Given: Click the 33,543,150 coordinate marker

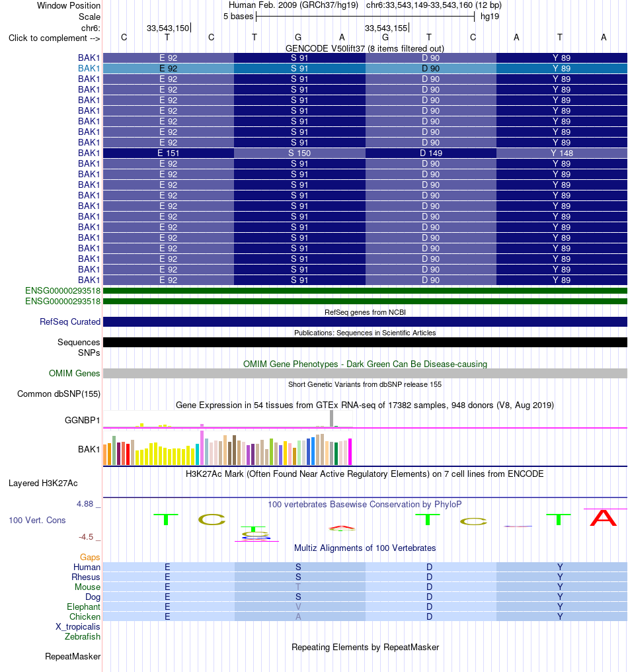Looking at the screenshot, I should coord(168,28).
